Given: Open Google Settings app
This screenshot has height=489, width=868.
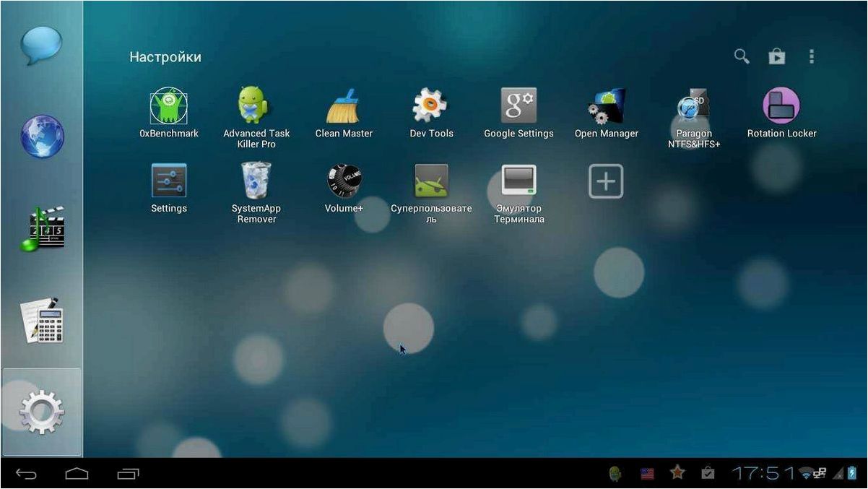Looking at the screenshot, I should point(518,105).
